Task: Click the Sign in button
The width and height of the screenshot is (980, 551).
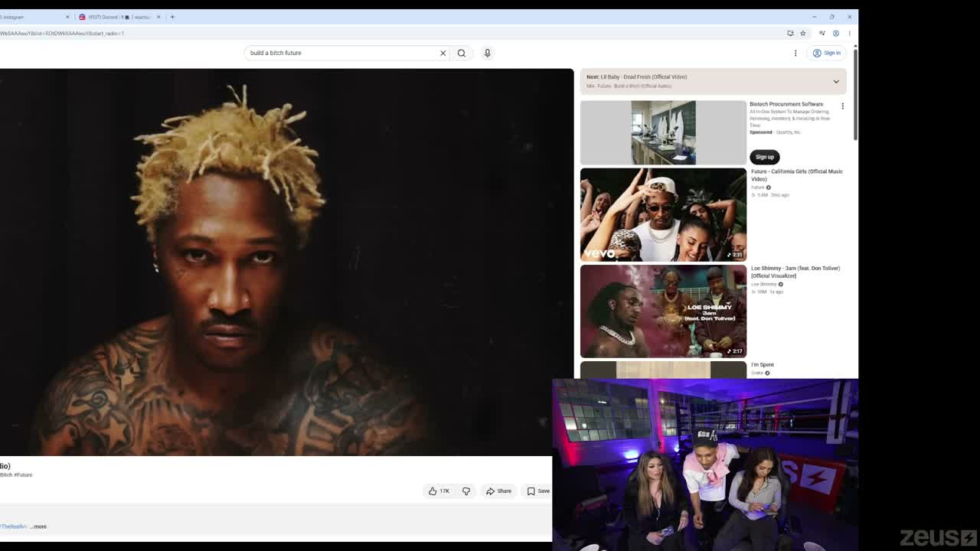Action: [x=827, y=53]
